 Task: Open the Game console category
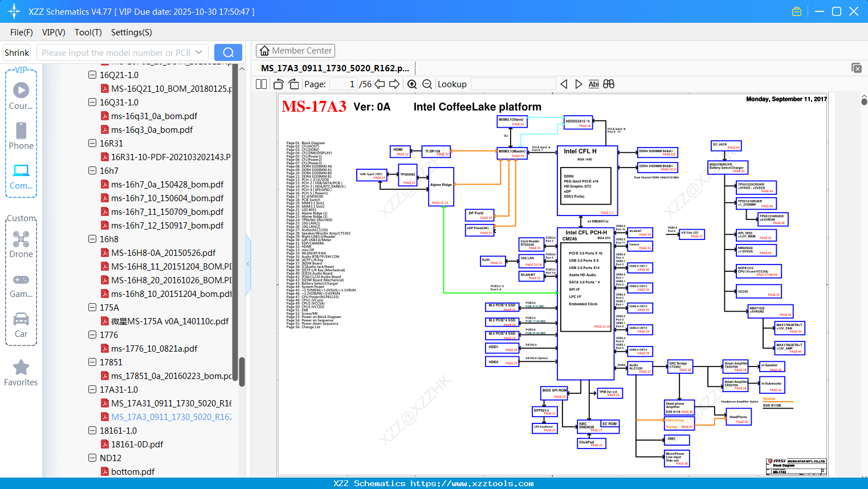(x=21, y=285)
